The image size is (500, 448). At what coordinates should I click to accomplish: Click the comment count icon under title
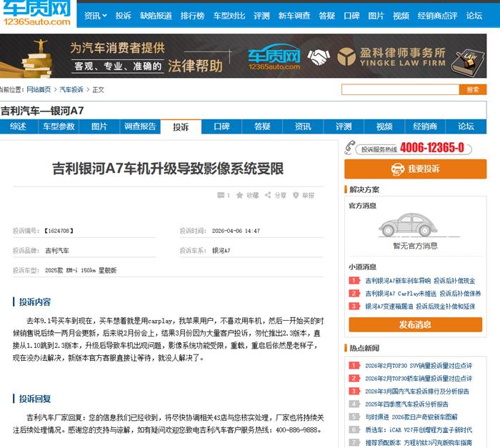point(220,195)
